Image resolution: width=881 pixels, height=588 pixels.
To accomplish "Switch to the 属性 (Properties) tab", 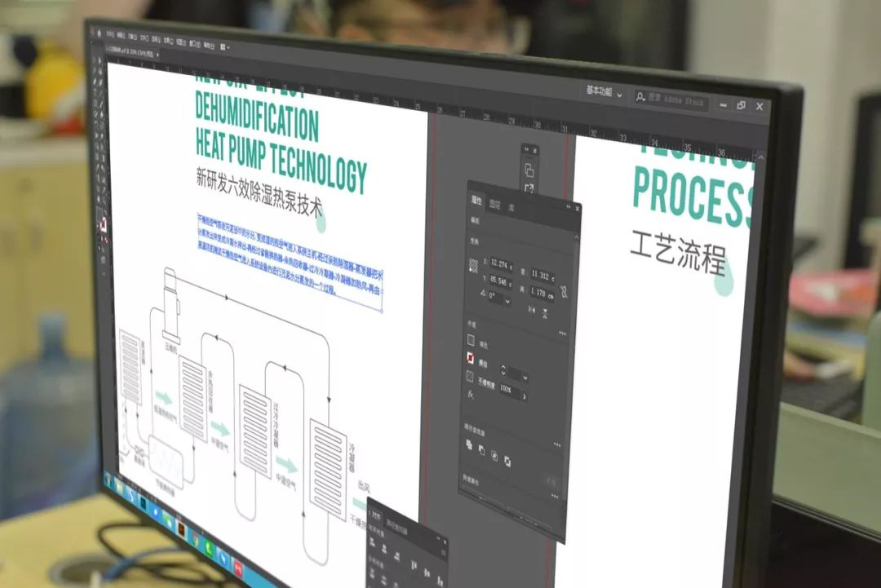I will click(476, 201).
